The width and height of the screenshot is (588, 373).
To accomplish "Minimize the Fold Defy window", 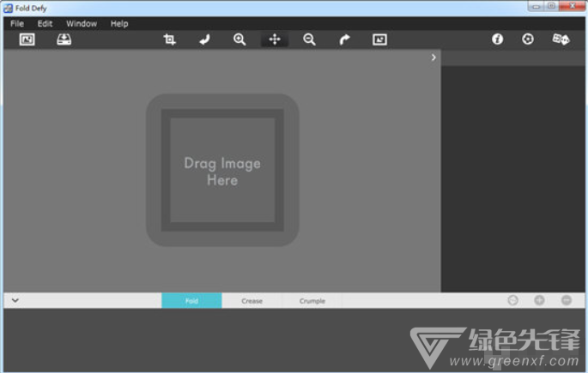I will pyautogui.click(x=536, y=6).
